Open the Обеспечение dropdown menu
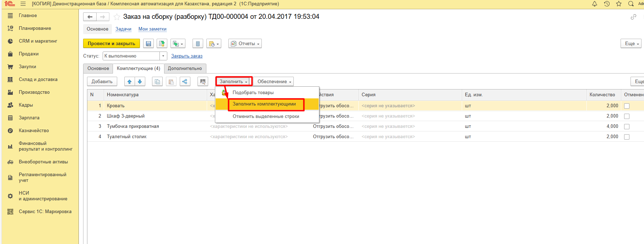The height and width of the screenshot is (244, 644). click(x=274, y=82)
